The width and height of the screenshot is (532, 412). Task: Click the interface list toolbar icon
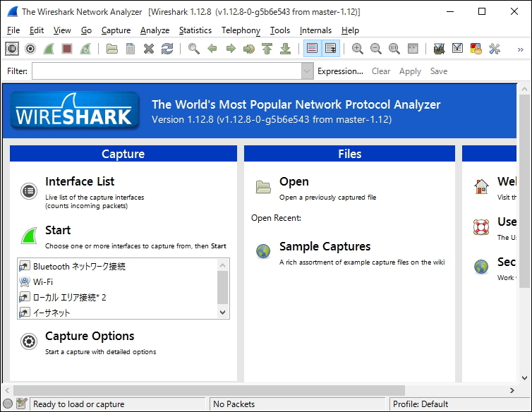click(12, 49)
